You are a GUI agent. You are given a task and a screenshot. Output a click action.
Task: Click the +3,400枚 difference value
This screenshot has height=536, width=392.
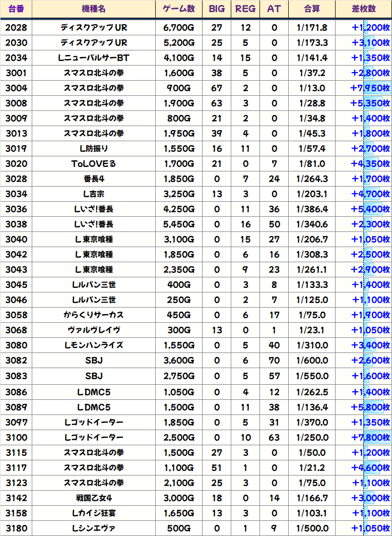(371, 345)
